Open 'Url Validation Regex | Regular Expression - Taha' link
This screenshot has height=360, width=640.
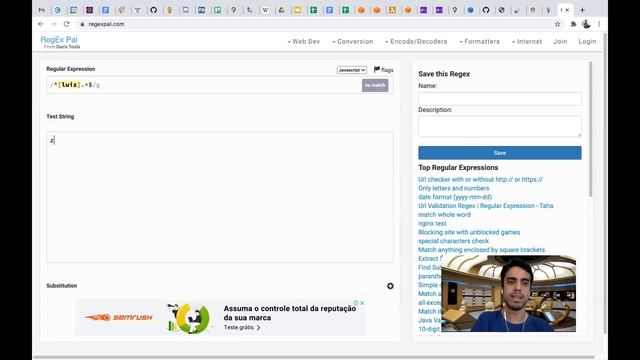click(486, 206)
